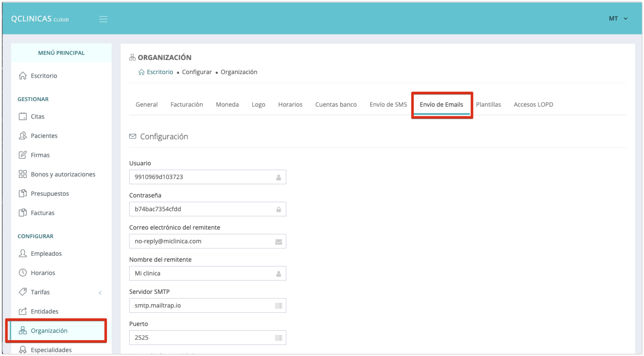Click the Tarifas tag icon
Image resolution: width=644 pixels, height=356 pixels.
[x=23, y=292]
